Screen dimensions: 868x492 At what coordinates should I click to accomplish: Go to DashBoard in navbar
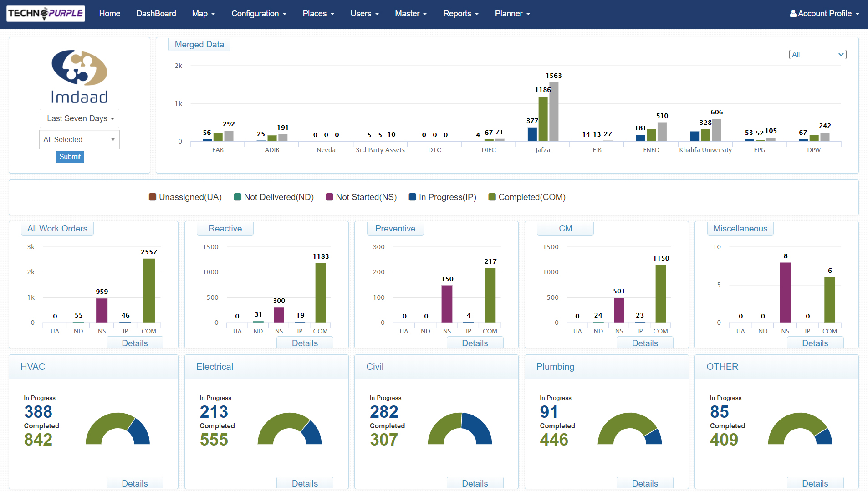click(x=156, y=14)
